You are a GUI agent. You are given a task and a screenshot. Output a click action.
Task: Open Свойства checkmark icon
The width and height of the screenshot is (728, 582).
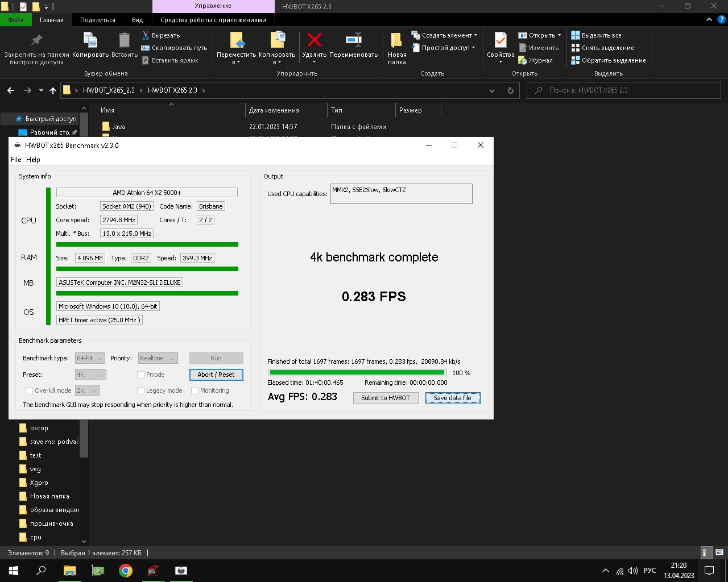[500, 41]
